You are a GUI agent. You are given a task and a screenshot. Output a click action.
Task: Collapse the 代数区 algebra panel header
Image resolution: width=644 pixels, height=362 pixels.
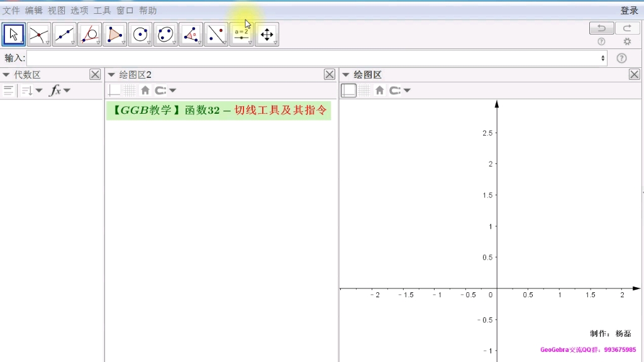(5, 74)
